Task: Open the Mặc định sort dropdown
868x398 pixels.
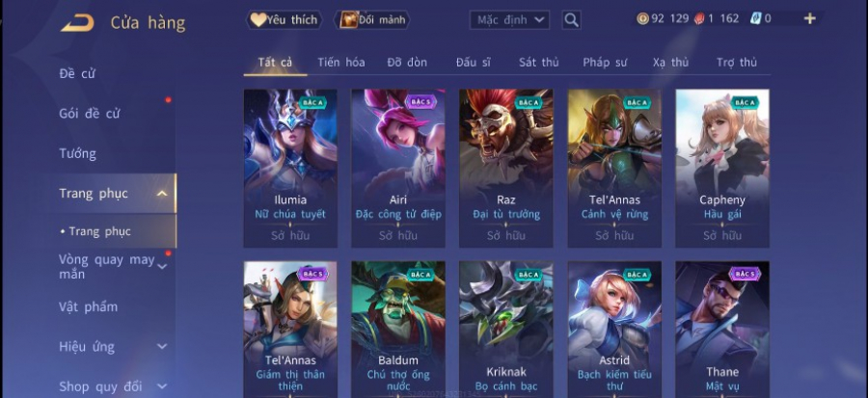Action: (x=510, y=20)
